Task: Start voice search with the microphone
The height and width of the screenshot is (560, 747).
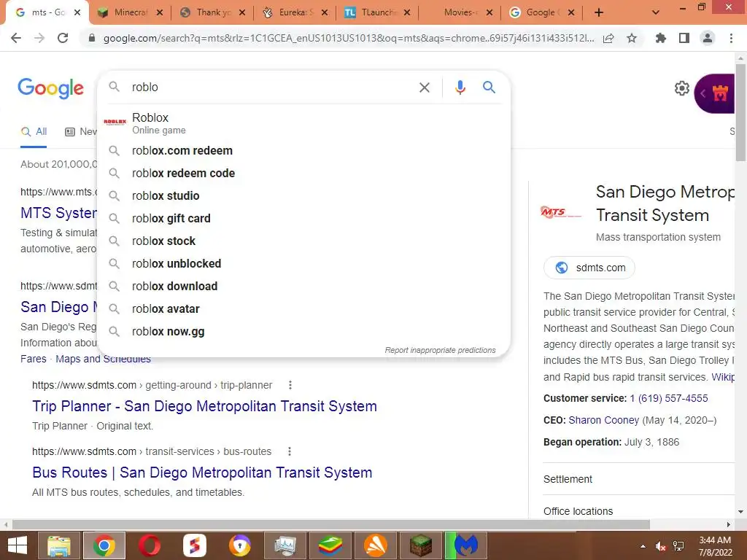Action: pyautogui.click(x=460, y=87)
